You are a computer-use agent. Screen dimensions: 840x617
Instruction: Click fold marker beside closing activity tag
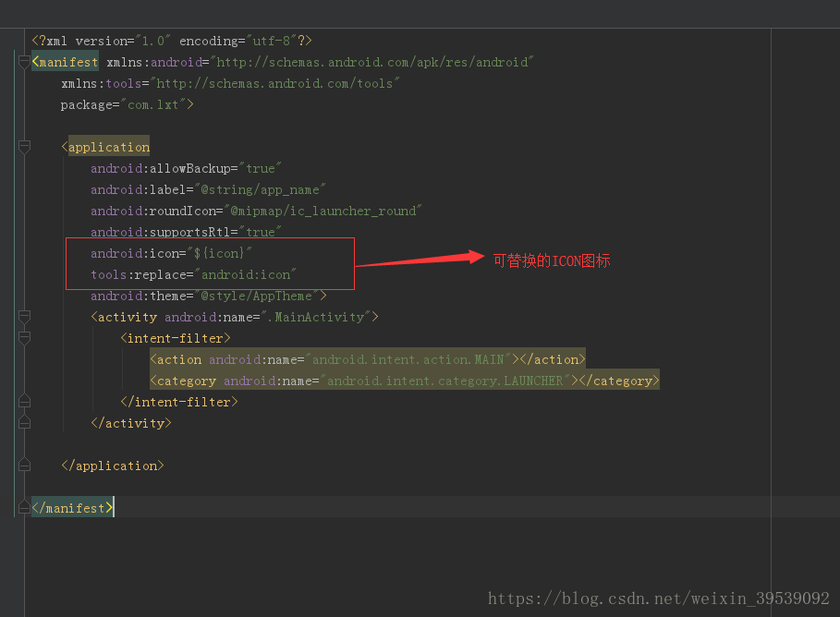click(24, 423)
